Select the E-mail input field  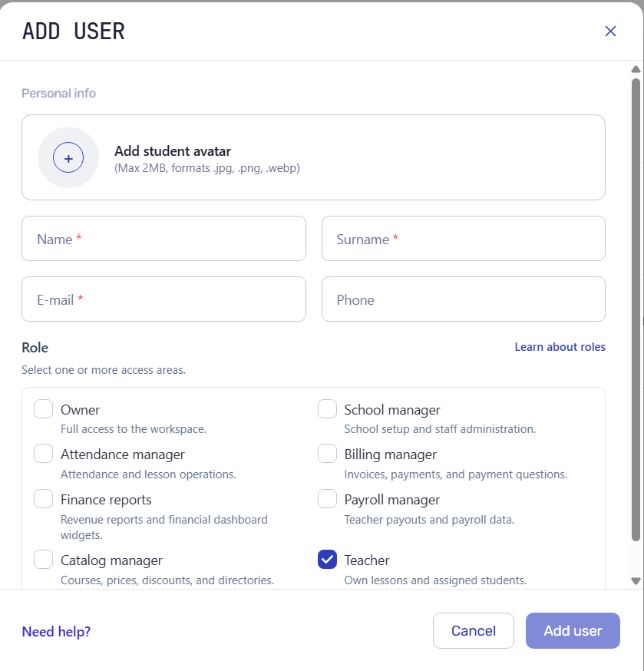[x=163, y=299]
